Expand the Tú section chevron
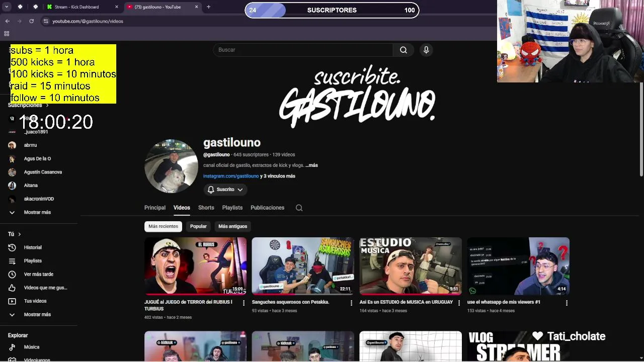The image size is (644, 362). tap(19, 234)
